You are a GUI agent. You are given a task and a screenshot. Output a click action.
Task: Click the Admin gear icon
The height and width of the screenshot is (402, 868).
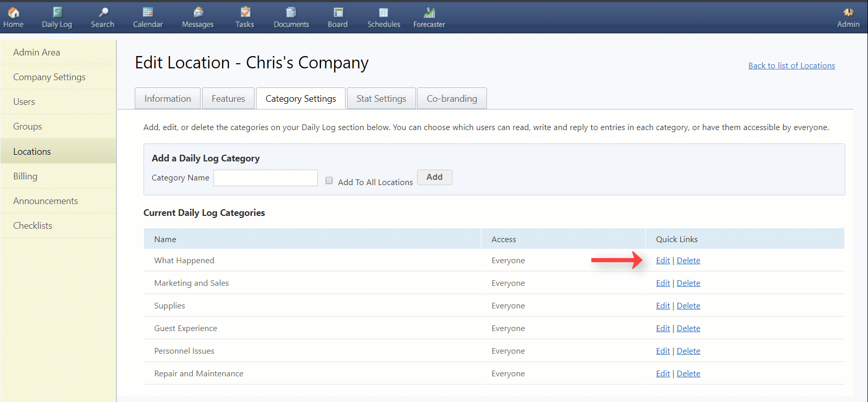coord(848,12)
